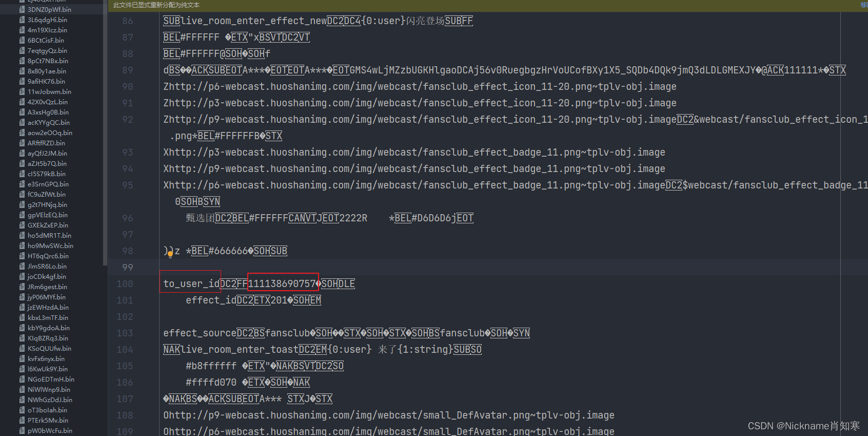Click the file icon beside jyP06MYf.bin
Image resolution: width=868 pixels, height=436 pixels.
pyautogui.click(x=22, y=297)
